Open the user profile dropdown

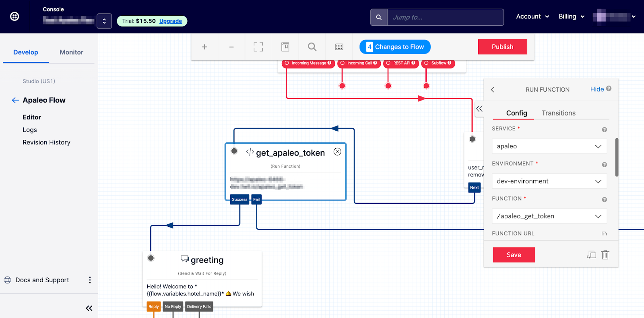pyautogui.click(x=614, y=16)
